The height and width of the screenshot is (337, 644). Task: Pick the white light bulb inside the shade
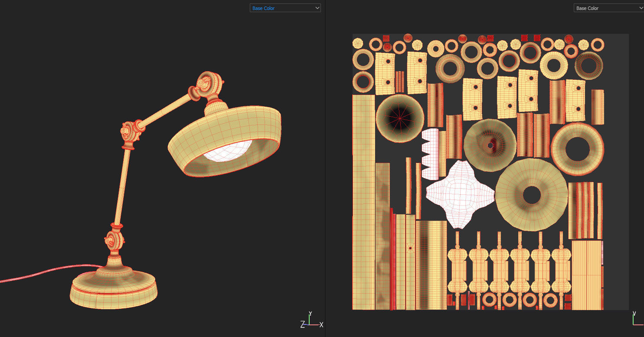click(x=228, y=152)
